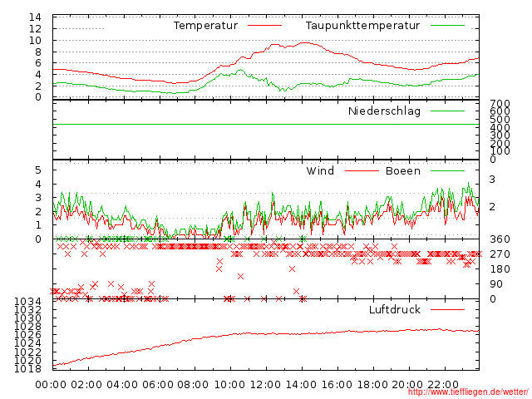Screen dimensions: 532x399
Task: Click the flat green Niederschlag data line
Action: click(266, 124)
